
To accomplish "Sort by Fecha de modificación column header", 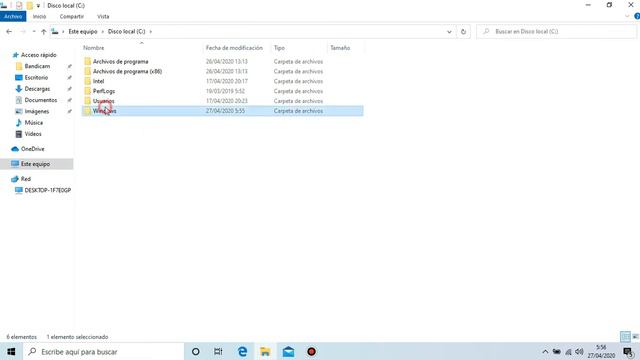I will point(234,48).
